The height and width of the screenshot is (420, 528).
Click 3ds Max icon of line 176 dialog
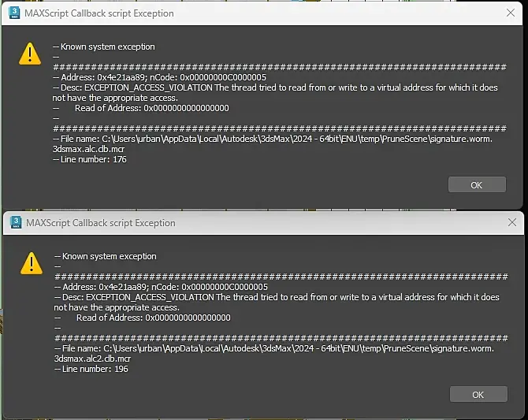click(x=14, y=13)
